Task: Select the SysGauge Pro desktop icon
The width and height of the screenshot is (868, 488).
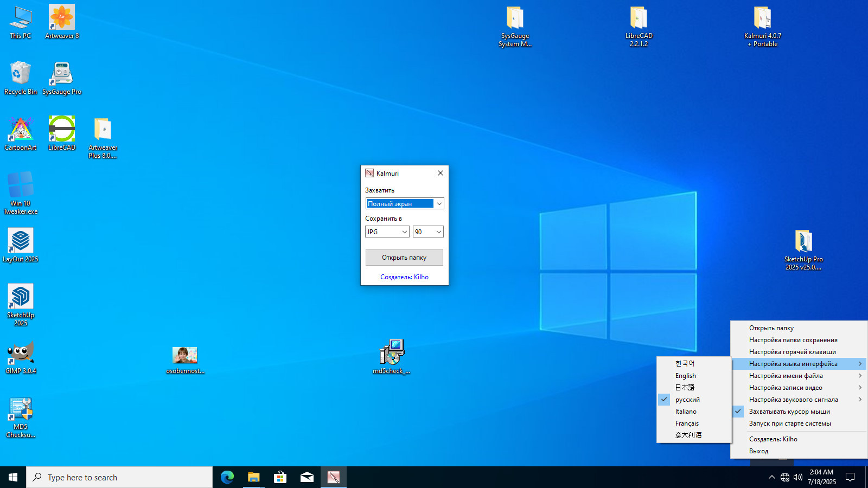Action: 62,78
